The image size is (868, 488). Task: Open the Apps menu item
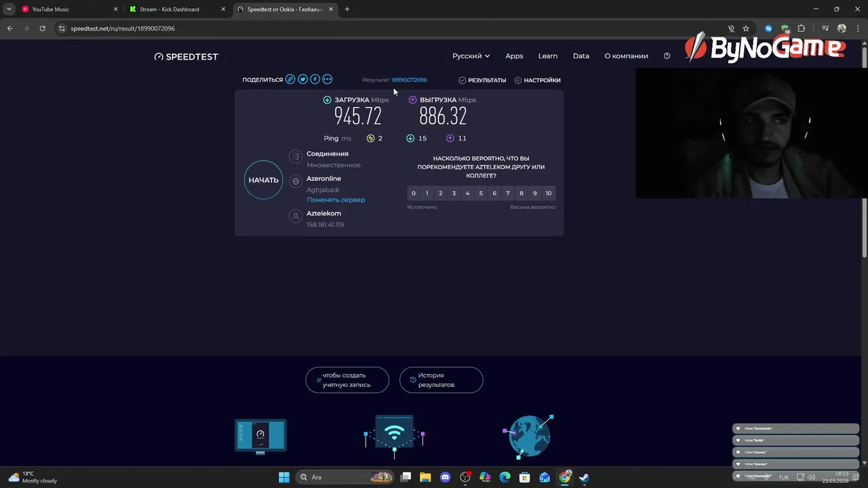(x=514, y=56)
